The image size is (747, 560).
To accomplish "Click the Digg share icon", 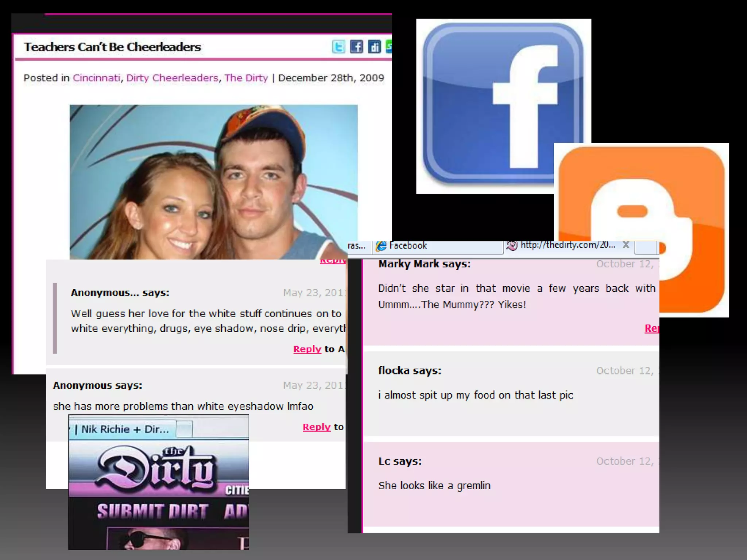I will click(x=374, y=47).
